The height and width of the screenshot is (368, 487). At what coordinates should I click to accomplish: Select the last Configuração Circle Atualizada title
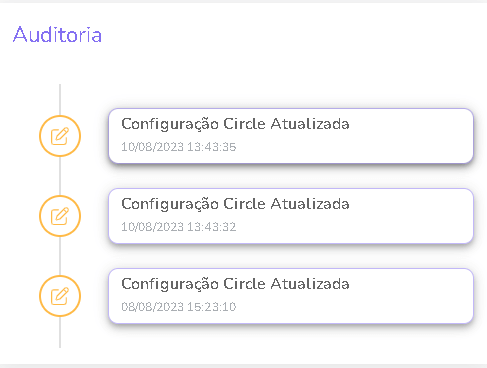(x=235, y=284)
